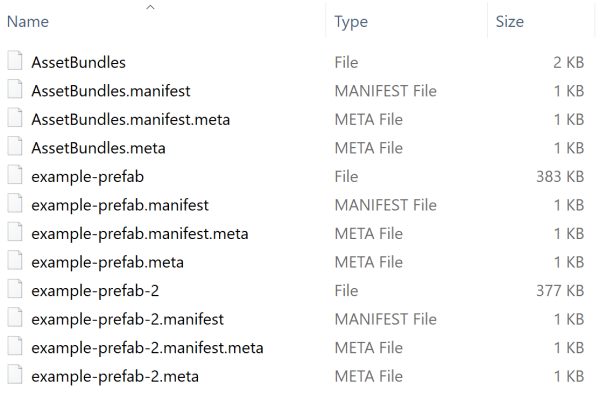Toggle the sort direction arrow above Name
This screenshot has height=393, width=600.
click(150, 7)
